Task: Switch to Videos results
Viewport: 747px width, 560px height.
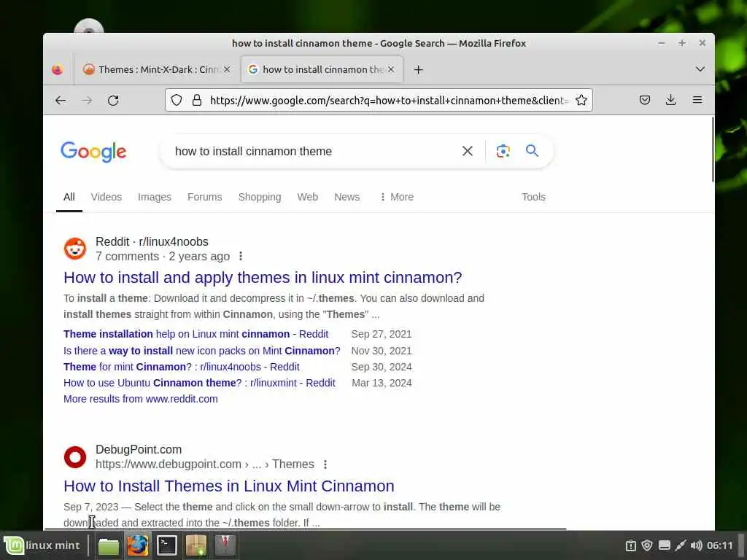Action: click(x=107, y=197)
